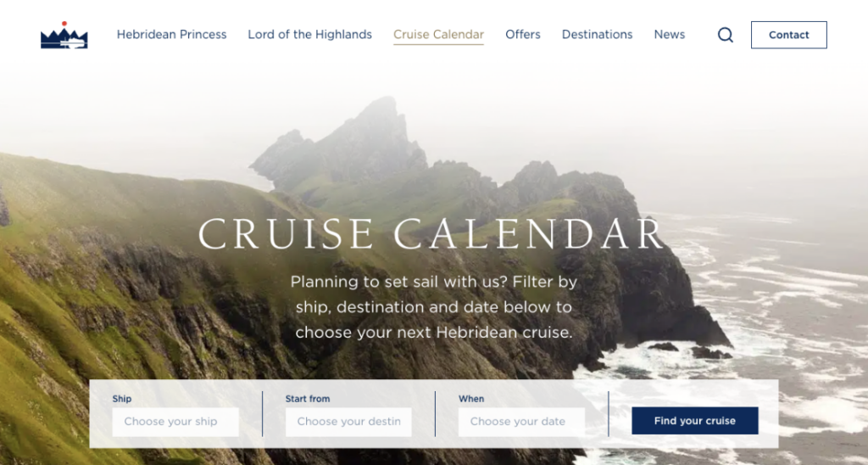Navigate to Destinations in top menu
Screen dimensions: 868x465
coord(597,35)
